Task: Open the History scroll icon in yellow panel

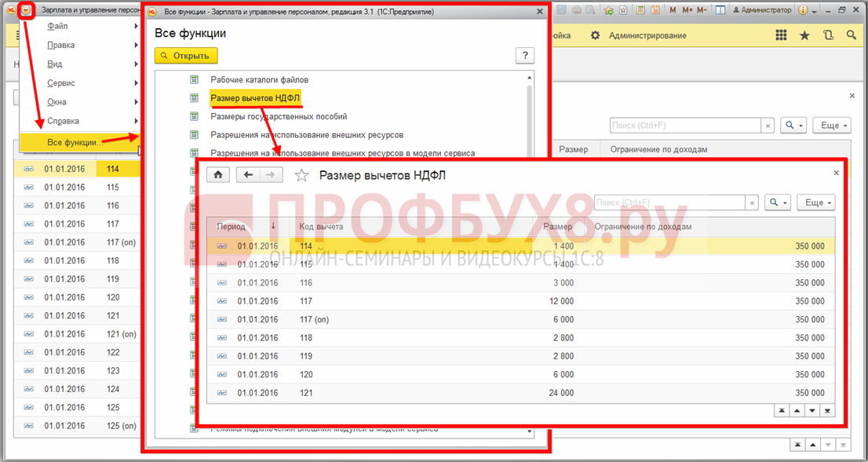Action: point(828,35)
